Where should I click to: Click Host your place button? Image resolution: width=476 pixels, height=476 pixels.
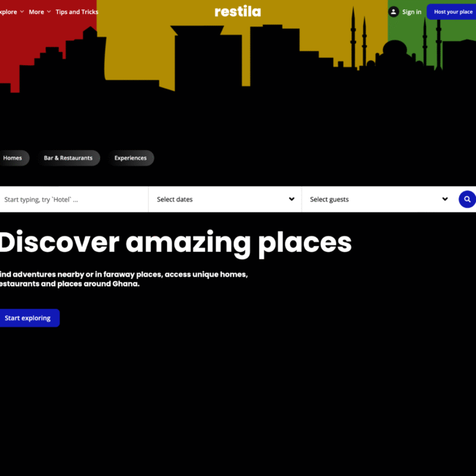(x=452, y=12)
